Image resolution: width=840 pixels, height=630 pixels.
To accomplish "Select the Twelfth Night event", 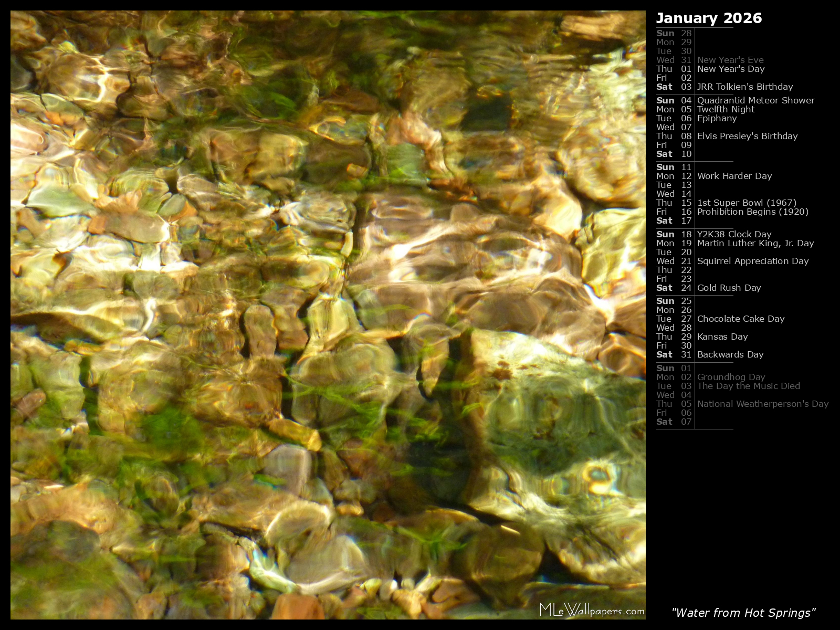I will coord(726,109).
